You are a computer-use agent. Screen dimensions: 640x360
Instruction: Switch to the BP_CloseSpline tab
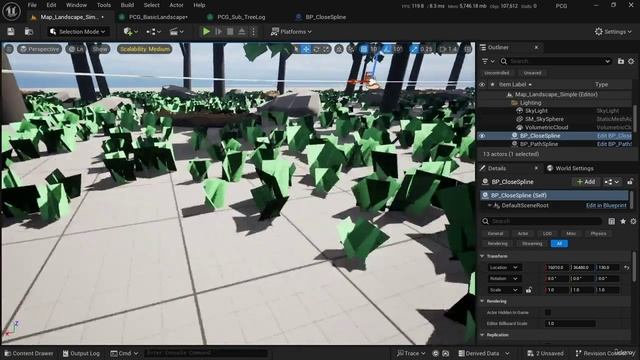coord(325,17)
